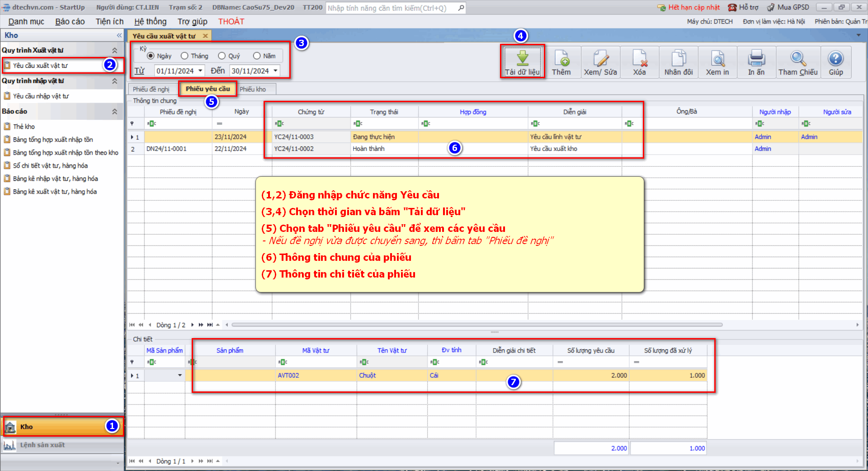Select the Quý period radio button

coord(222,56)
